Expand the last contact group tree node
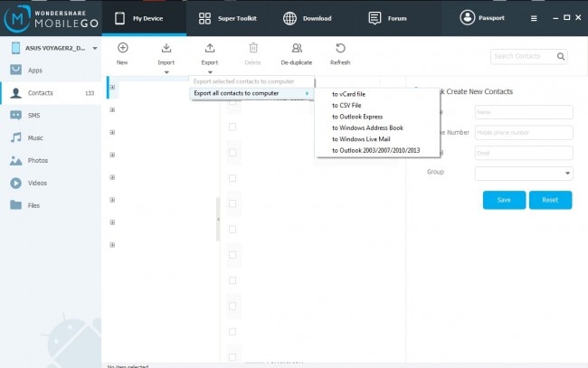Screen dimensions: 588x368 pyautogui.click(x=112, y=245)
